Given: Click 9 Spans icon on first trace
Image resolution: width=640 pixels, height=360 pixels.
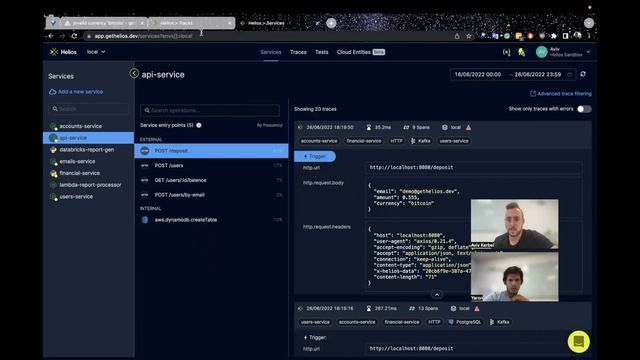Looking at the screenshot, I should [406, 127].
